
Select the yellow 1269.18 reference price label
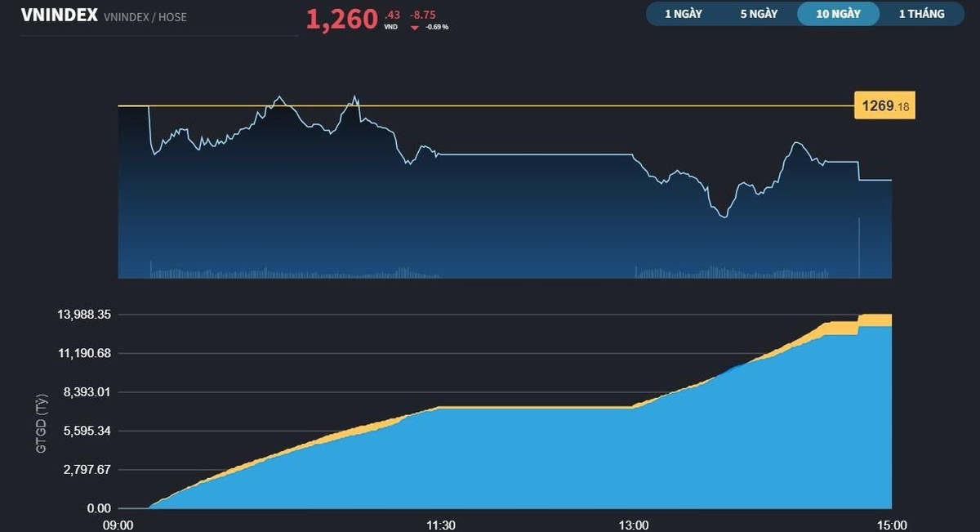point(884,105)
